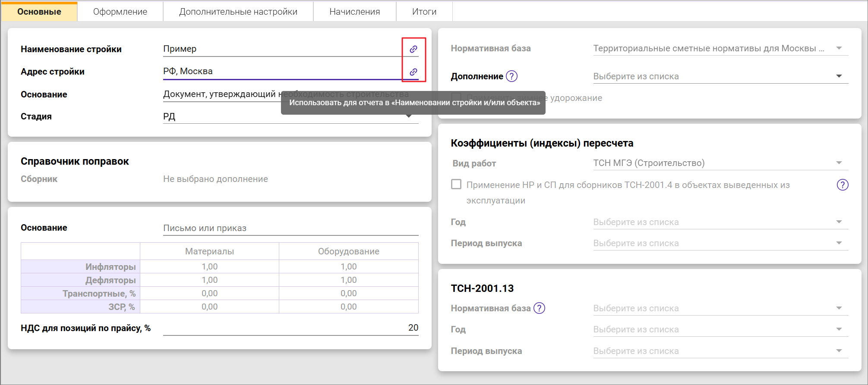Screen dimensions: 868x385
Task: Click the link icon beside Наименование стройки
Action: [x=413, y=49]
